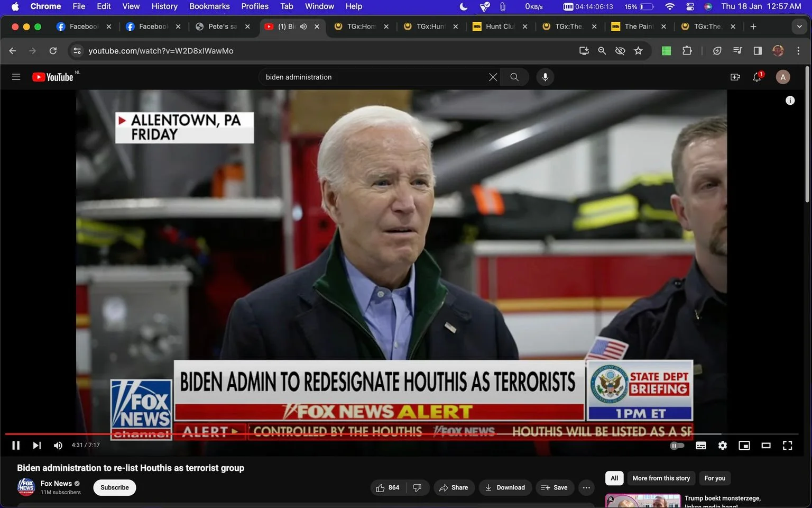Open YouTube notifications bell

click(757, 77)
